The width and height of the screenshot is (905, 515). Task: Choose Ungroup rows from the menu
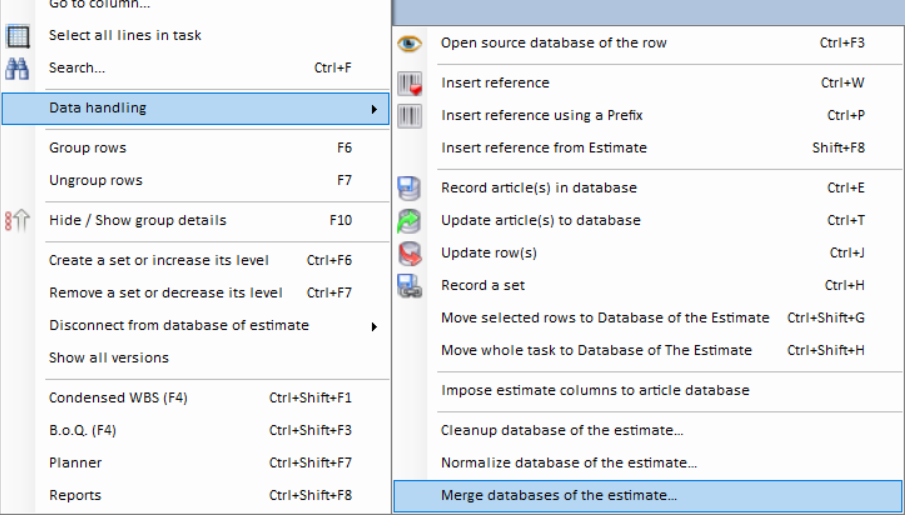96,181
